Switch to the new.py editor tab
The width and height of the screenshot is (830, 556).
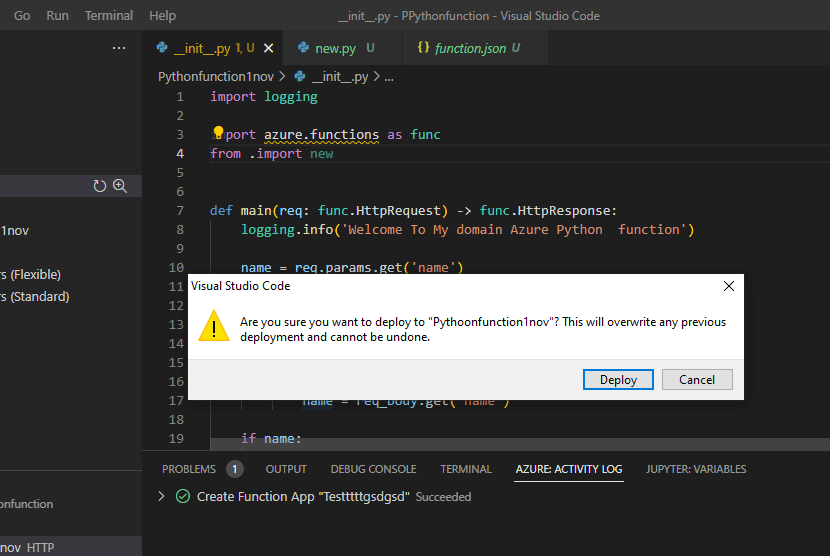pos(342,48)
